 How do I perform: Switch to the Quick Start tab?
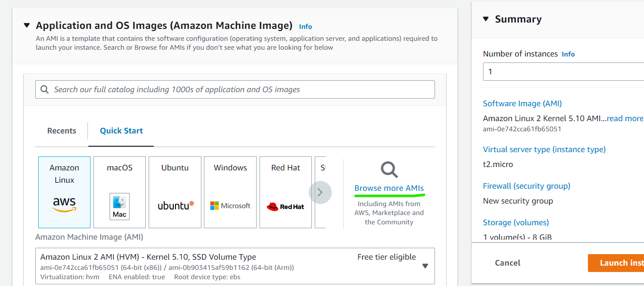[121, 131]
